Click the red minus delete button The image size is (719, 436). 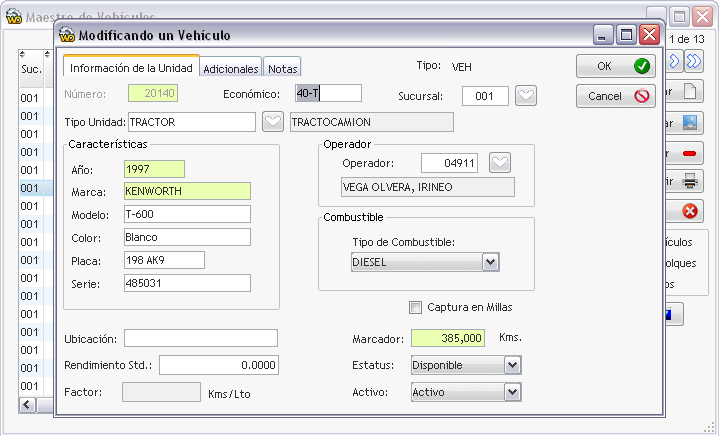click(685, 153)
